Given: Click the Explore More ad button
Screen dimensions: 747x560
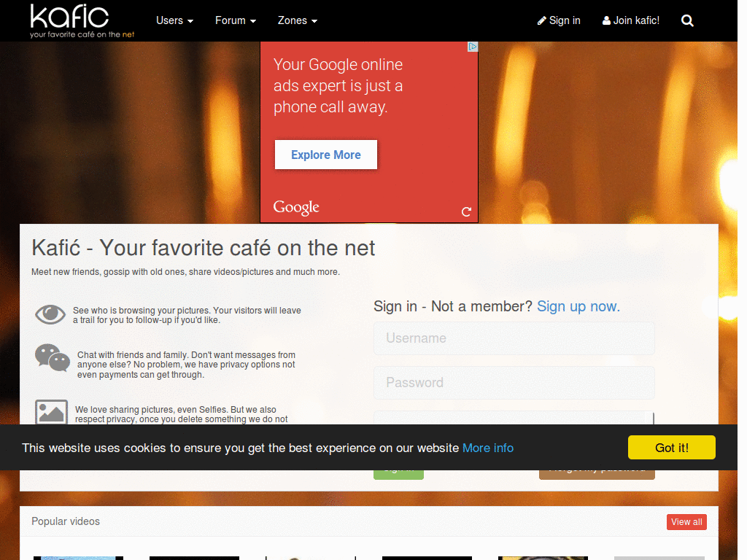Looking at the screenshot, I should [326, 155].
